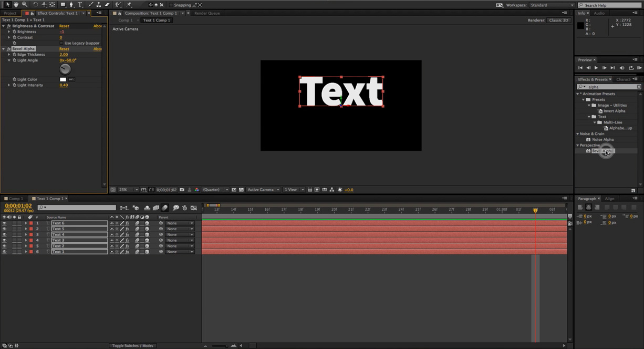
Task: Collapse the Bevel Alpha effect properties
Action: pyautogui.click(x=4, y=48)
